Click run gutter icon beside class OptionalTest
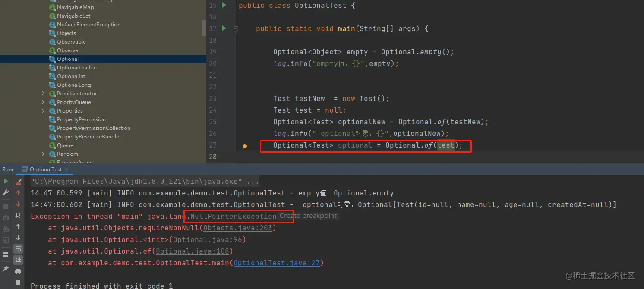 [x=224, y=5]
